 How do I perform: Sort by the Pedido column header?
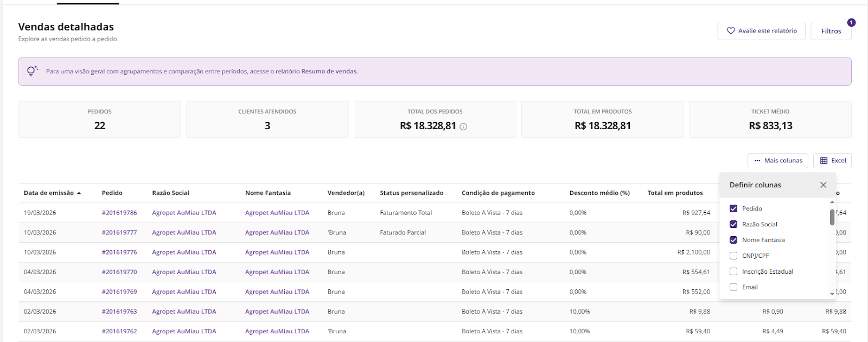point(112,193)
